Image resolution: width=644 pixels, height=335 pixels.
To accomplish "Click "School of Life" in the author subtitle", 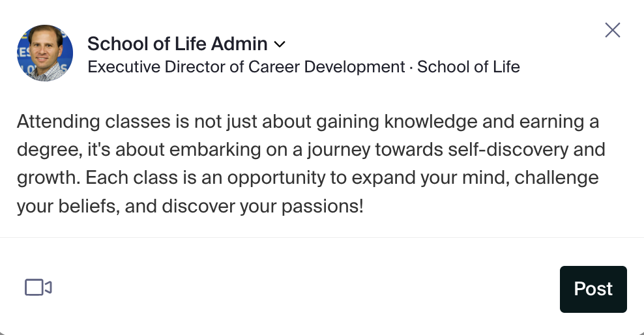I will click(468, 66).
